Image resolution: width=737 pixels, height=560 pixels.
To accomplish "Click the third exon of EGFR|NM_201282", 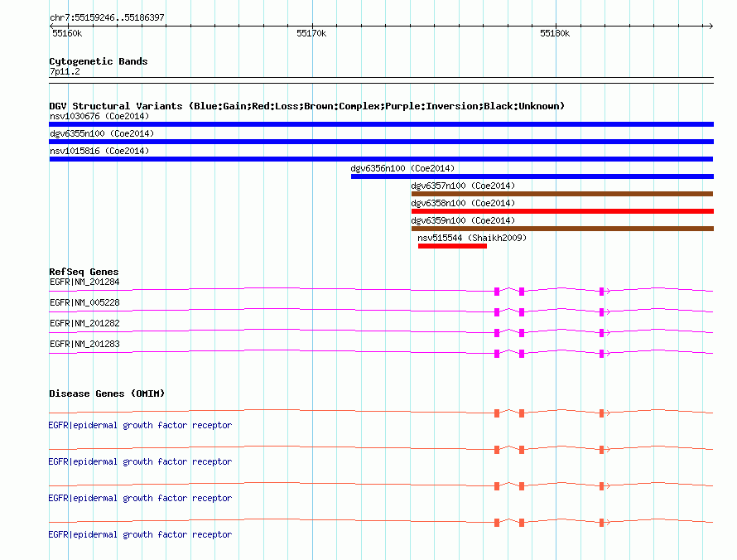I will coord(601,333).
